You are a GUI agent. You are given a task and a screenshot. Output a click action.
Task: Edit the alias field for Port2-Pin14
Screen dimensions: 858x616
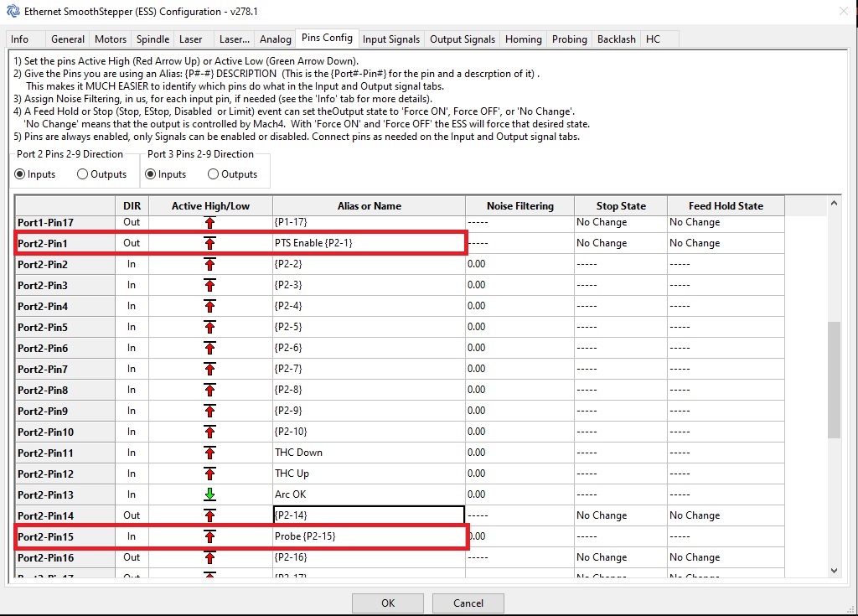369,514
